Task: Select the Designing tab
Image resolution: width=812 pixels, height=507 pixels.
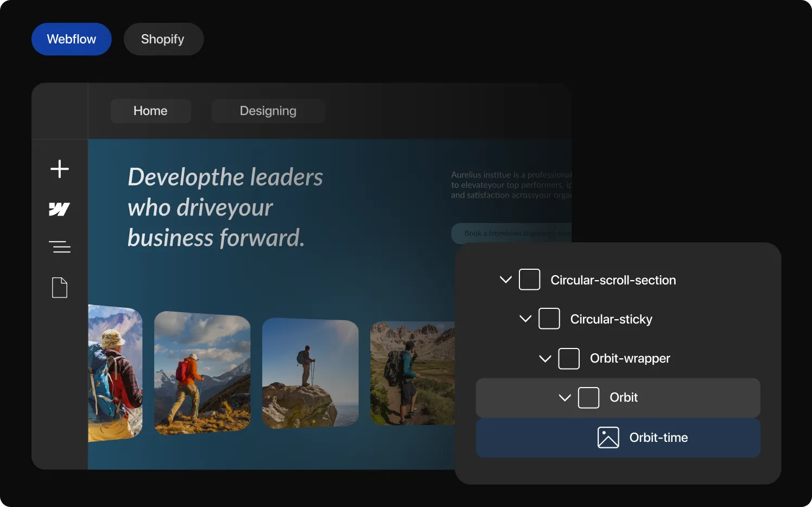Action: pos(268,111)
